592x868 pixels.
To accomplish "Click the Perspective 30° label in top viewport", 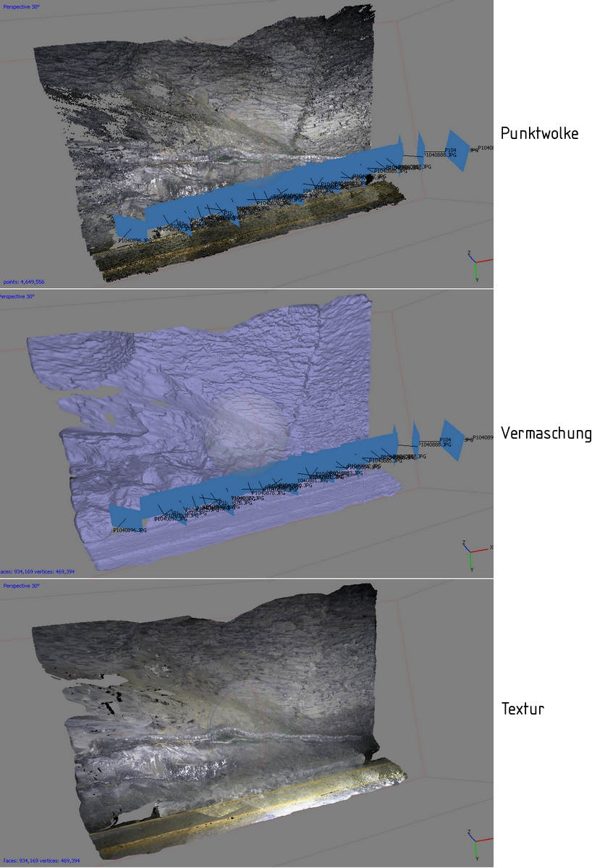I will (x=19, y=7).
